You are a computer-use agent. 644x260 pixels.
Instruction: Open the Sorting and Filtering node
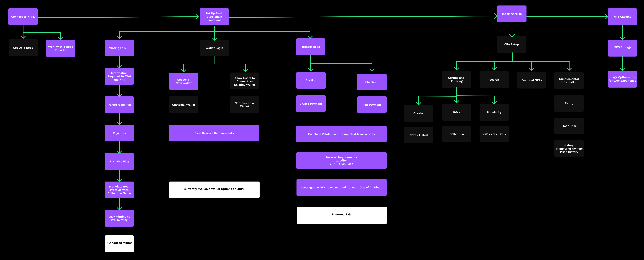click(x=457, y=79)
